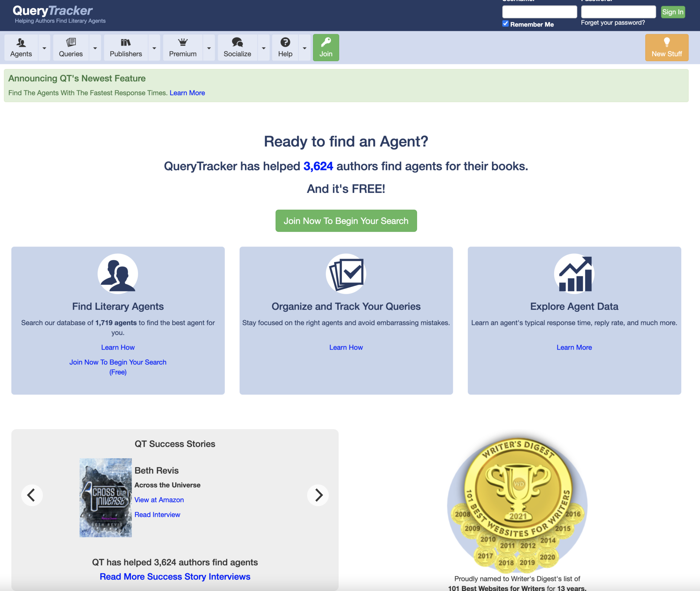
Task: Expand the dropdown arrow next to Premium
Action: coord(209,48)
